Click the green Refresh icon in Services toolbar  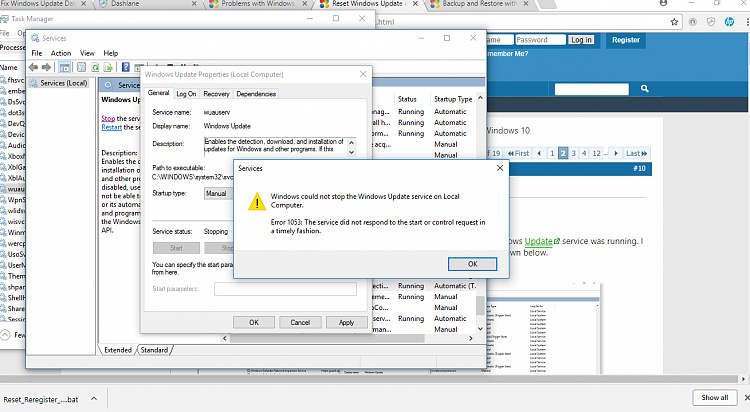point(95,67)
